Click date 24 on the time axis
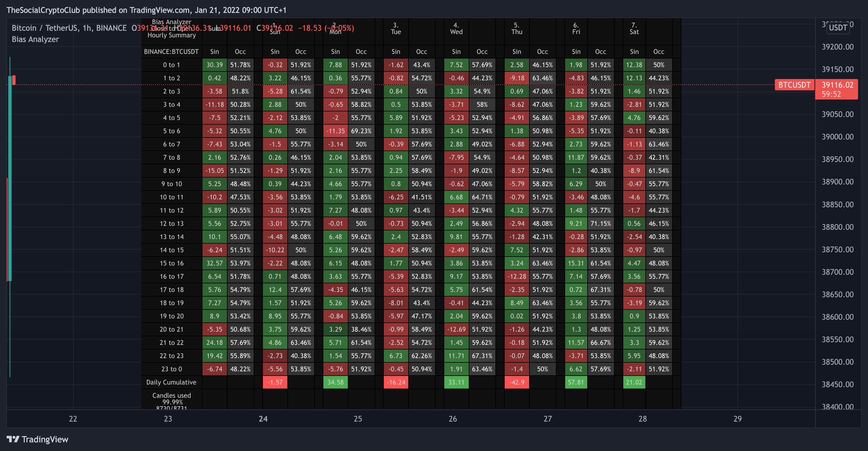Viewport: 868px width, 451px height. click(x=263, y=419)
